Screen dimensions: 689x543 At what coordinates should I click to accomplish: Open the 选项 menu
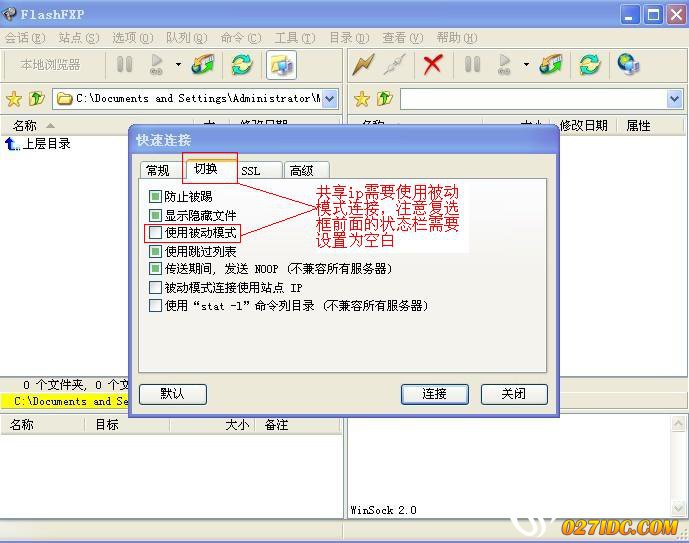133,38
